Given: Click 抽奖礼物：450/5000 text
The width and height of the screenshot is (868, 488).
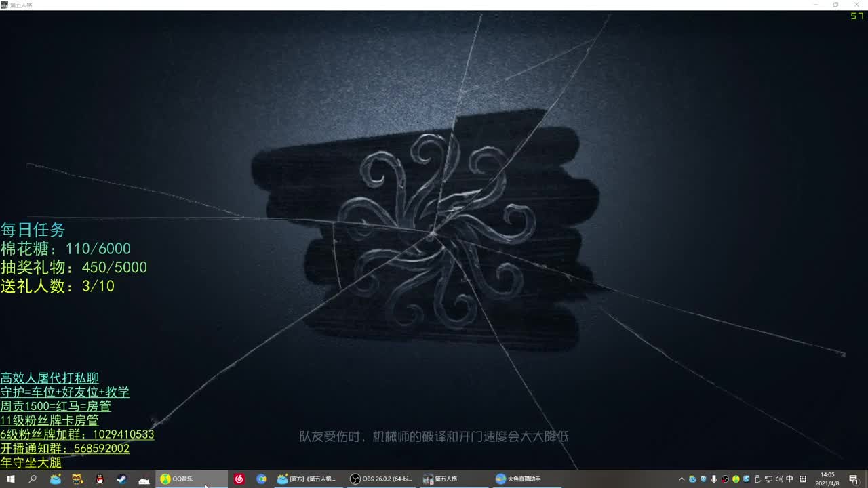Looking at the screenshot, I should pos(74,268).
